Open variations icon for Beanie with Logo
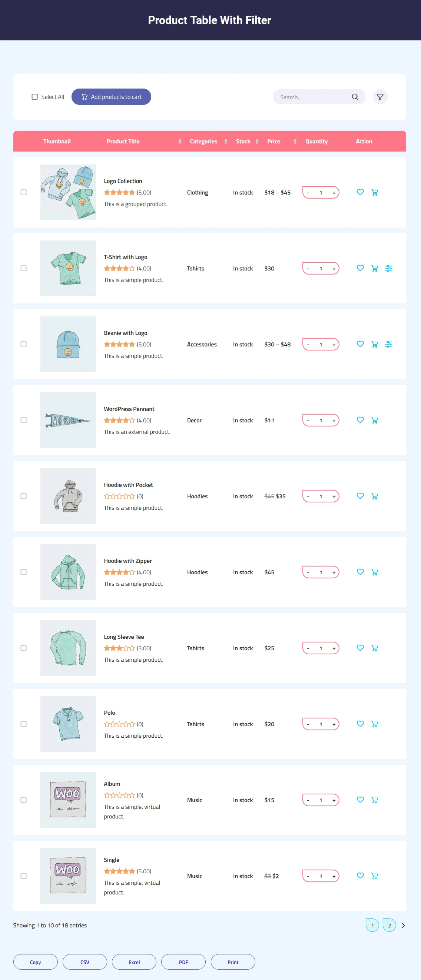The height and width of the screenshot is (980, 421). pyautogui.click(x=389, y=344)
